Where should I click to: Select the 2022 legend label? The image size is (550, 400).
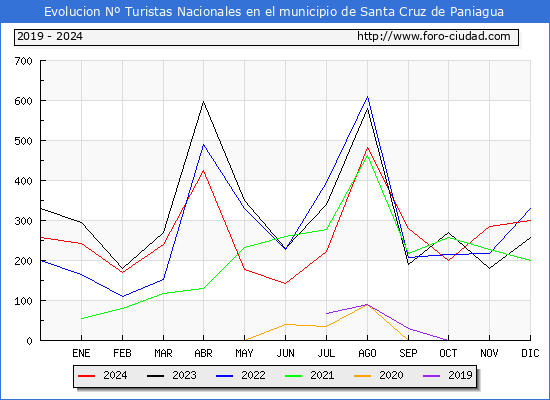(x=253, y=375)
